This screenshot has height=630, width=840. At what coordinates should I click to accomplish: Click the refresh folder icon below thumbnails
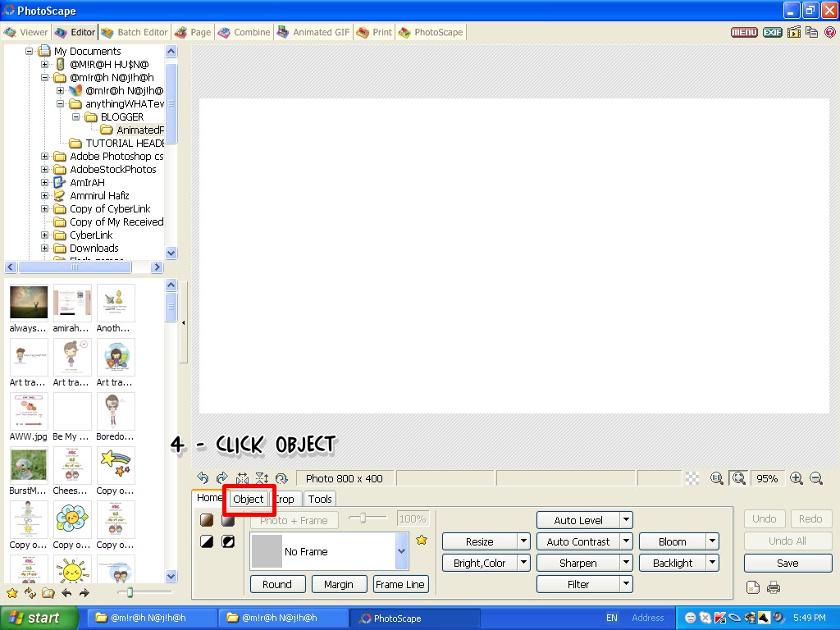(30, 593)
